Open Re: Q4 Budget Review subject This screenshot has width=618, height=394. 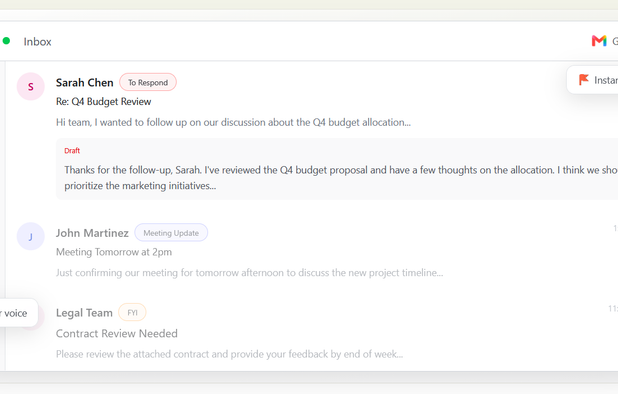pyautogui.click(x=103, y=102)
